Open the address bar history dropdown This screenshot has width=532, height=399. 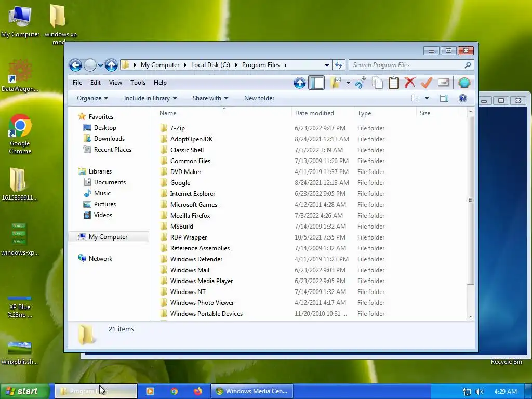click(x=327, y=65)
